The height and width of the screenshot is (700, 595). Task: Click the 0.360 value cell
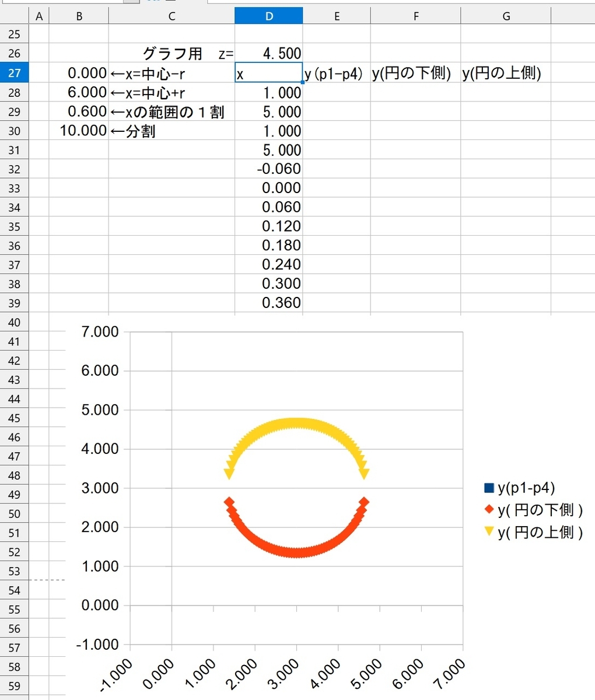coord(268,303)
